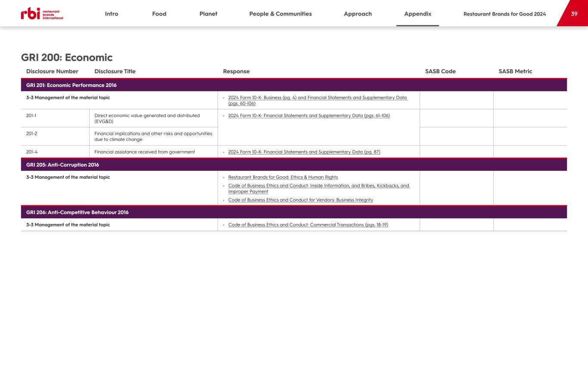This screenshot has height=378, width=588.
Task: Open the People & Communities tab
Action: click(280, 14)
